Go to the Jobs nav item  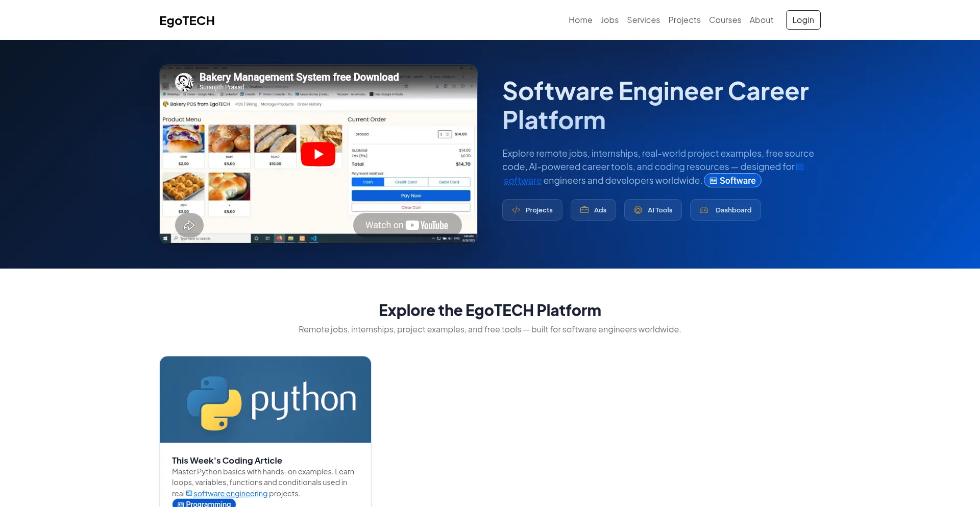point(609,20)
